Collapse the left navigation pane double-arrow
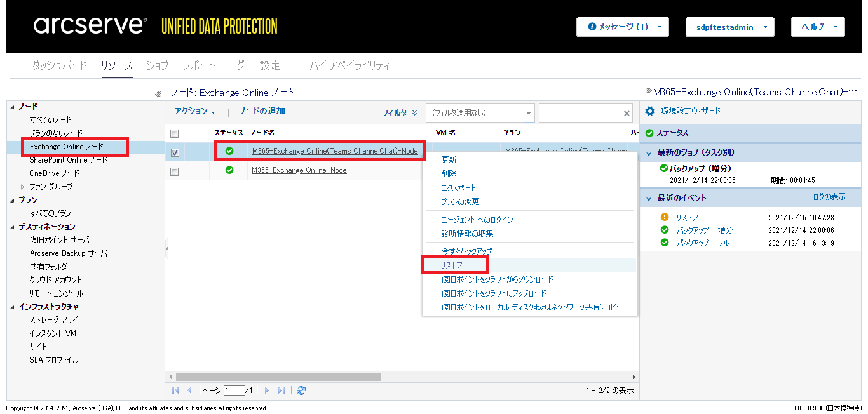 (x=158, y=94)
